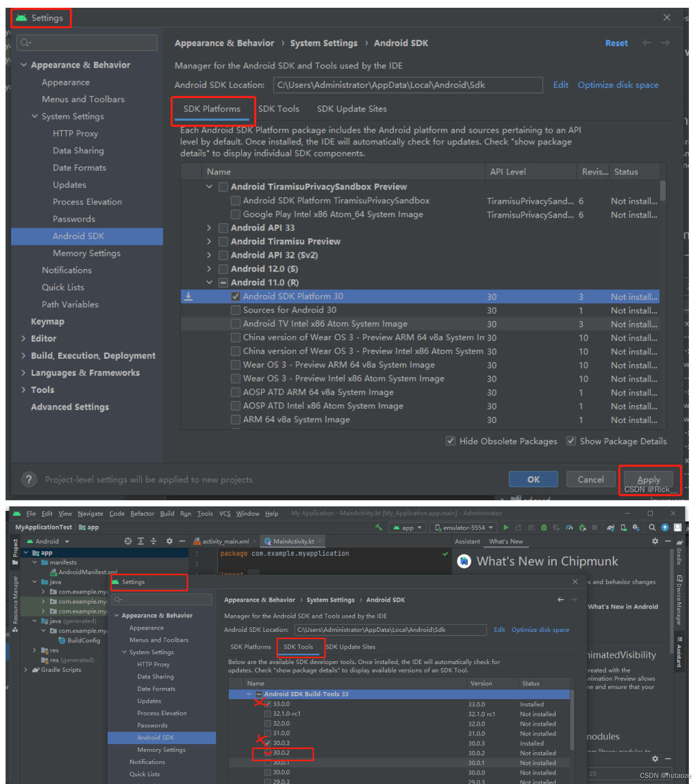Expand the Editor settings category
This screenshot has width=700, height=784.
(x=23, y=339)
